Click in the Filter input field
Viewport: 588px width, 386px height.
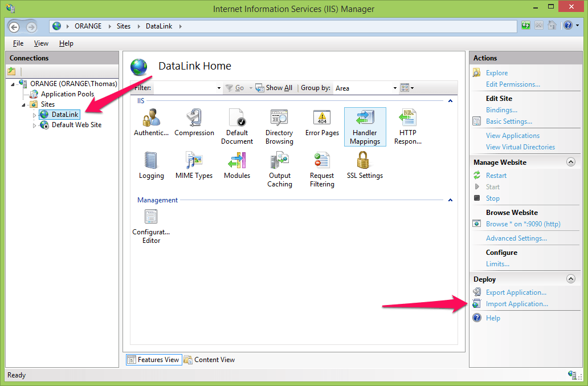tap(185, 88)
